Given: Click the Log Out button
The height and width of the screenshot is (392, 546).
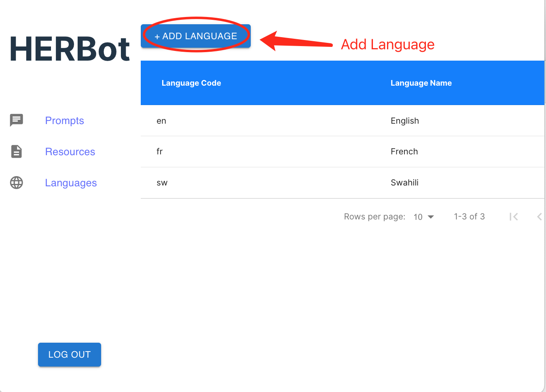Looking at the screenshot, I should point(70,355).
